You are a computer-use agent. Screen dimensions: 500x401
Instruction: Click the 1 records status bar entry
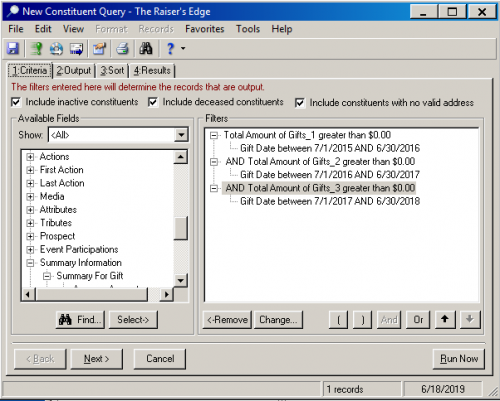point(362,389)
